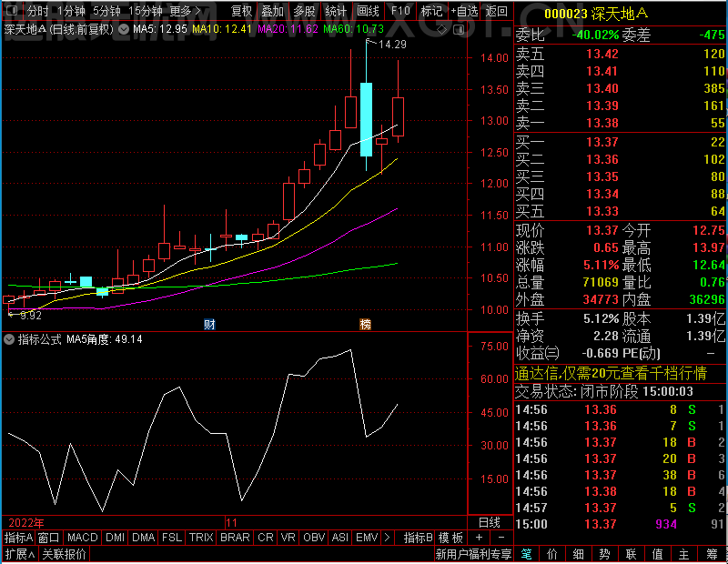Click 返回 to go back

(497, 11)
